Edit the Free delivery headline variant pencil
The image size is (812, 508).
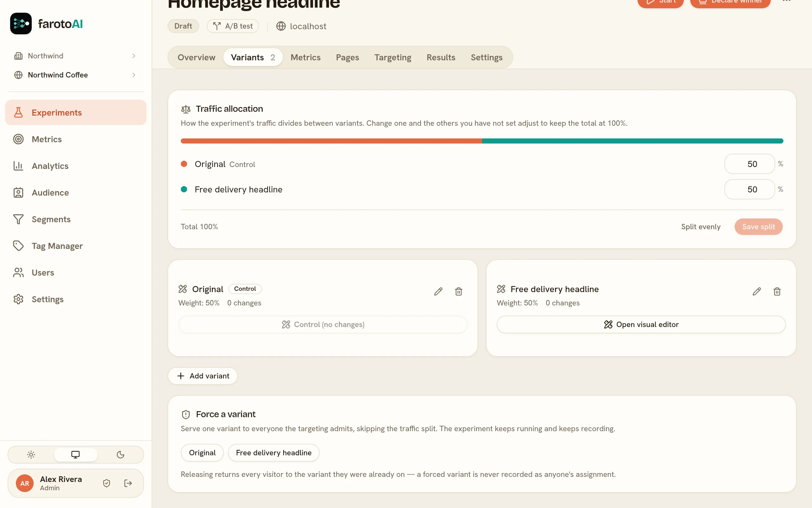tap(756, 291)
